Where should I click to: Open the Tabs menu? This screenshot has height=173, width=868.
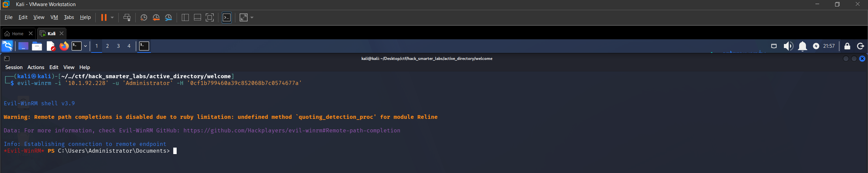point(69,17)
